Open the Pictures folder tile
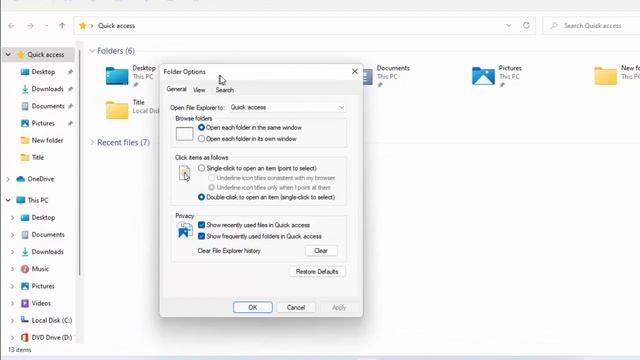This screenshot has height=360, width=640. 497,76
